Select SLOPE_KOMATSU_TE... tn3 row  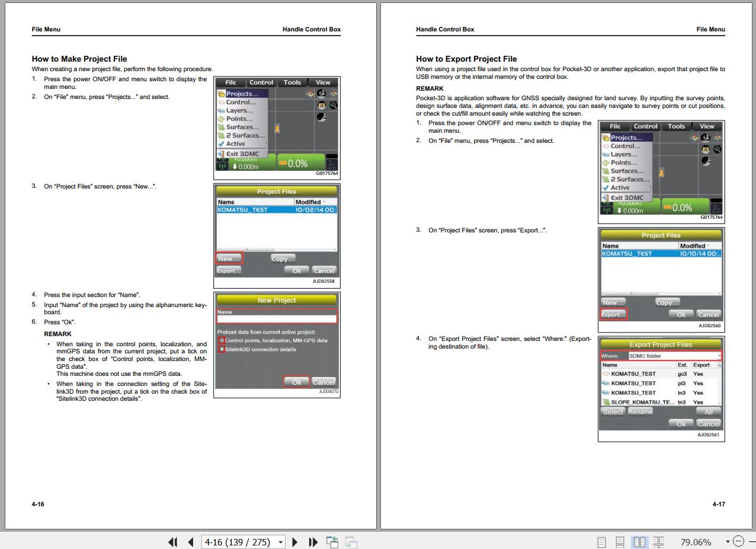click(659, 403)
